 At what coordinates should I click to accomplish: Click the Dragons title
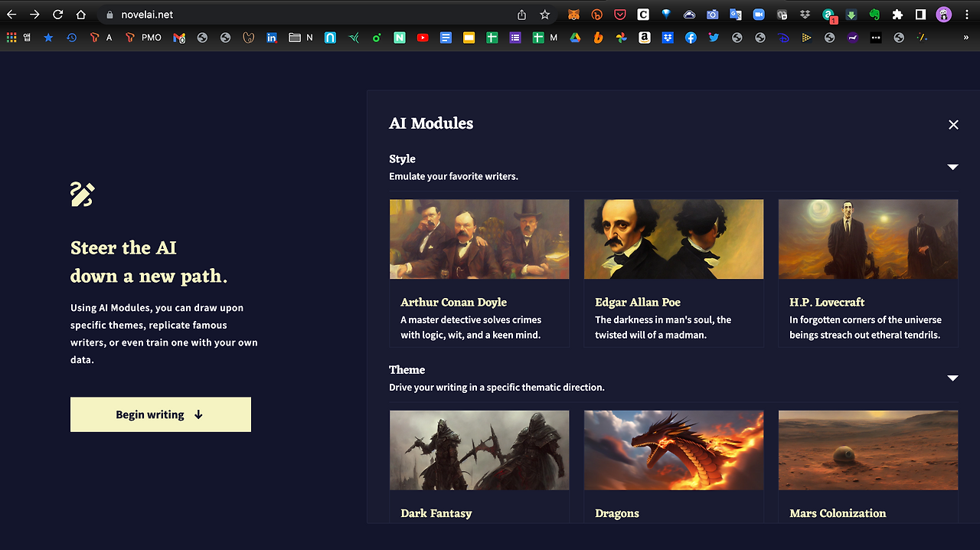coord(617,513)
